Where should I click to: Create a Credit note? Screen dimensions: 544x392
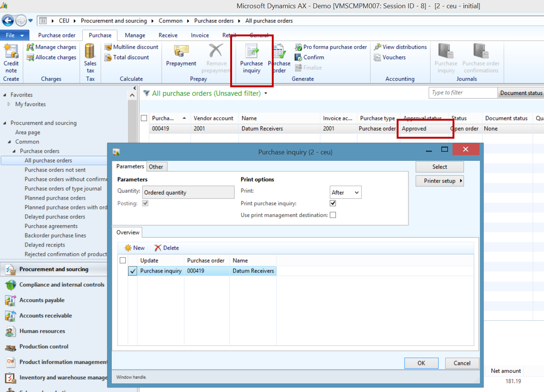[x=11, y=58]
